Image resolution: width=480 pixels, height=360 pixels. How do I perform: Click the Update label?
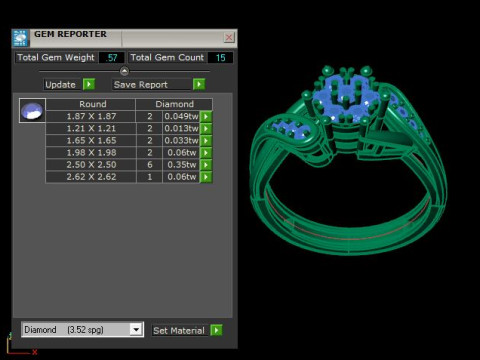(60, 85)
